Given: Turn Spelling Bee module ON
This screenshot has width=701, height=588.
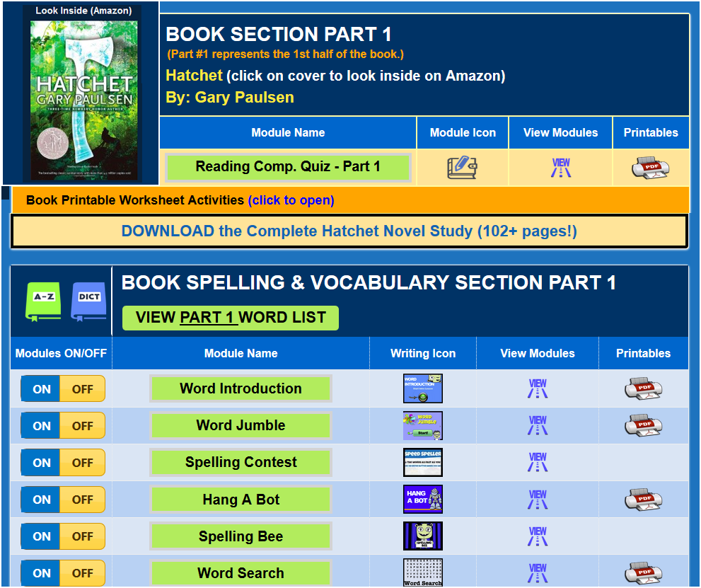Looking at the screenshot, I should pos(41,536).
